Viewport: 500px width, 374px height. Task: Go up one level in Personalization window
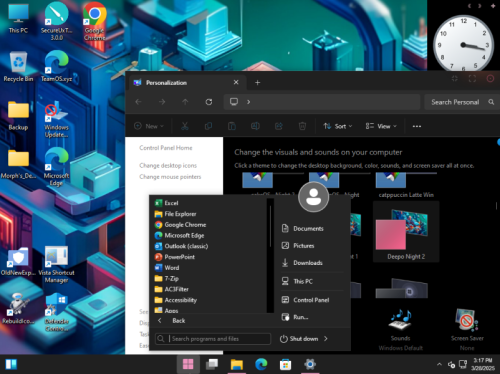point(185,102)
